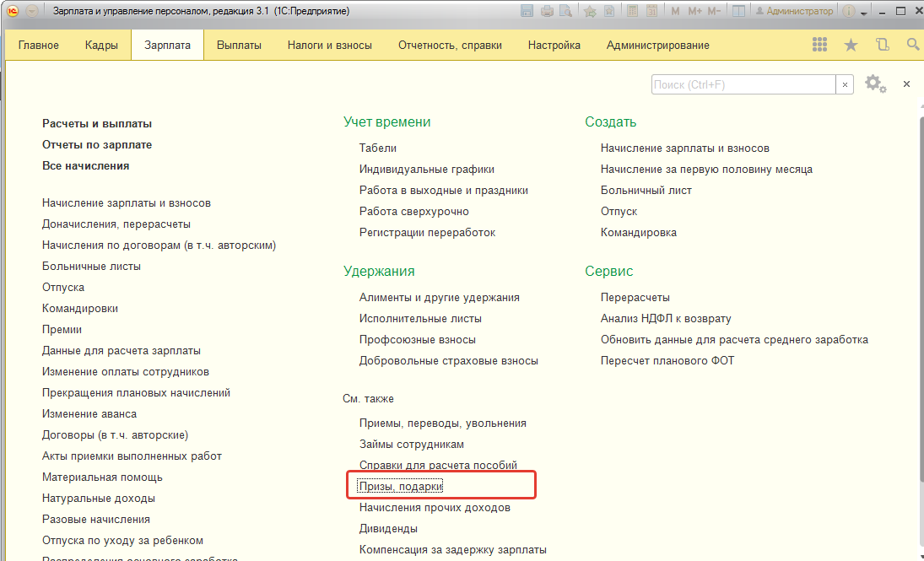Open Индивидуальные графики link
This screenshot has width=924, height=561.
point(427,170)
